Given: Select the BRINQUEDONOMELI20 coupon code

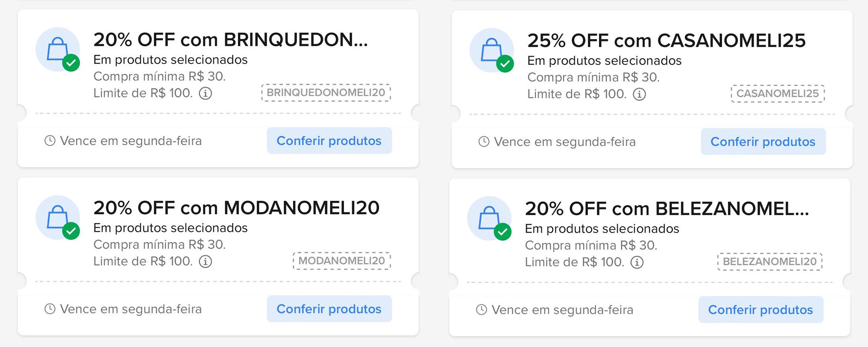Looking at the screenshot, I should [x=326, y=93].
